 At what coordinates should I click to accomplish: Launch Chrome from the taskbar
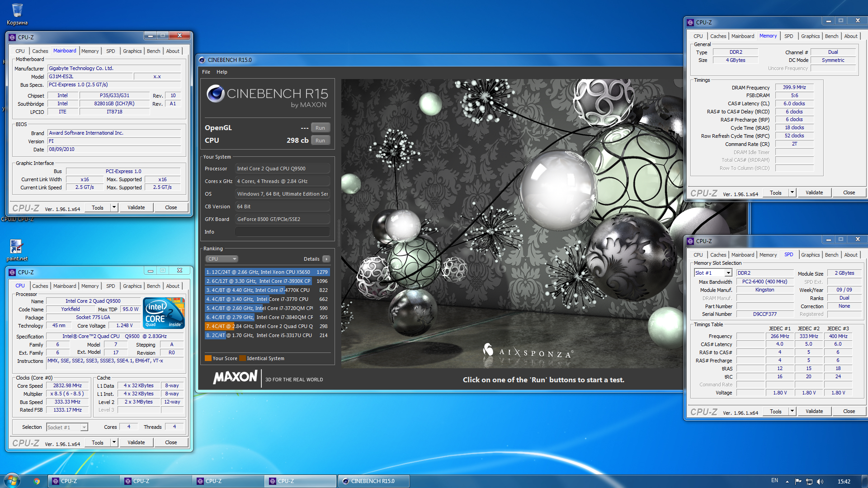coord(37,481)
